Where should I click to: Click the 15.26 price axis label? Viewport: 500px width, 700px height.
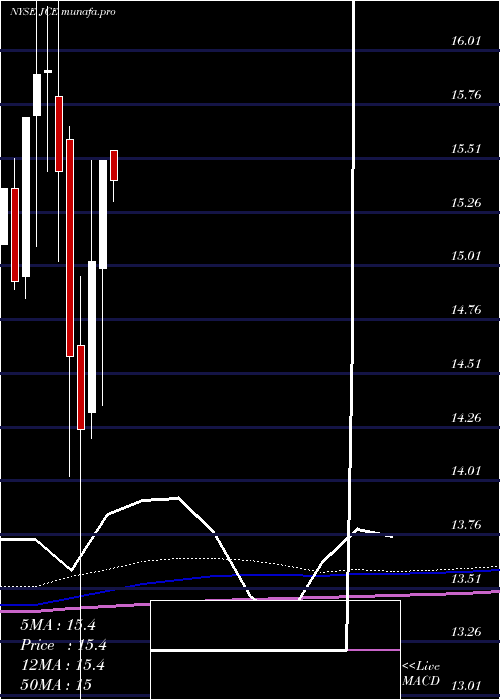click(466, 203)
